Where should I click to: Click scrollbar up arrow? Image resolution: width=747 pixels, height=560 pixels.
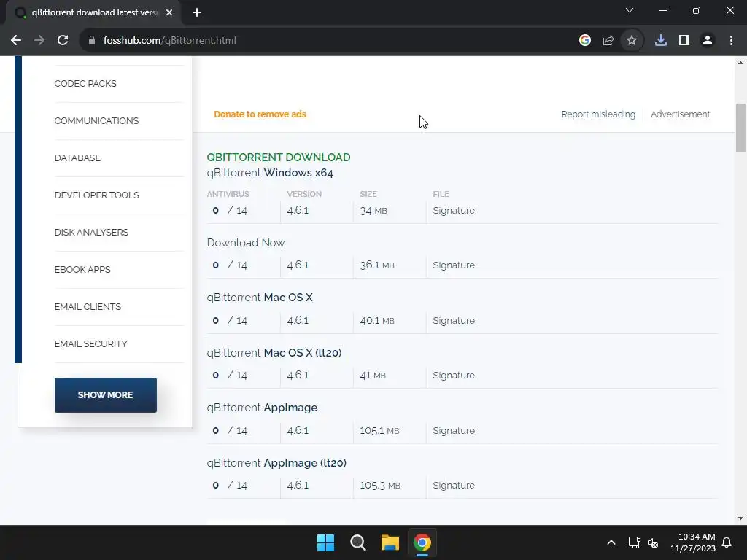pyautogui.click(x=740, y=63)
